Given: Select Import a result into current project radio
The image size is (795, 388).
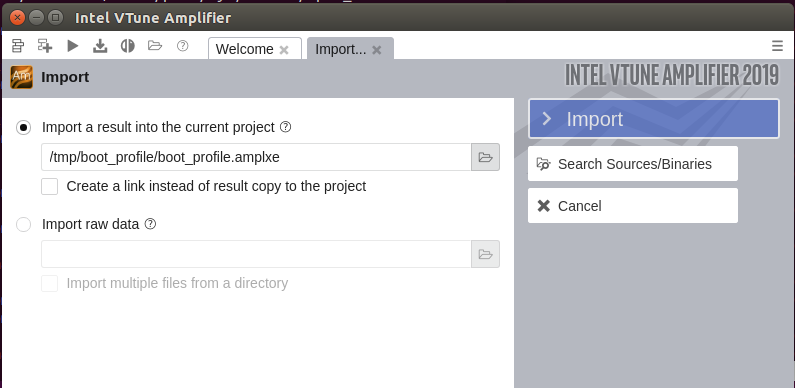Looking at the screenshot, I should pos(23,127).
